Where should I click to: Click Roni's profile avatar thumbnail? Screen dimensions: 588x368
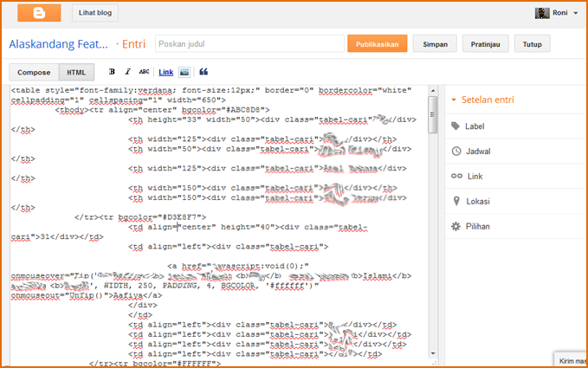pos(542,13)
